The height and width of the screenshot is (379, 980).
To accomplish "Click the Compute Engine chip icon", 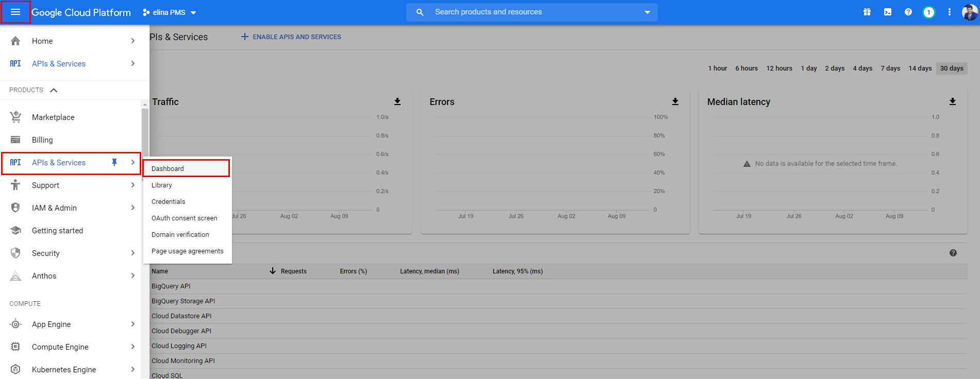I will (15, 347).
